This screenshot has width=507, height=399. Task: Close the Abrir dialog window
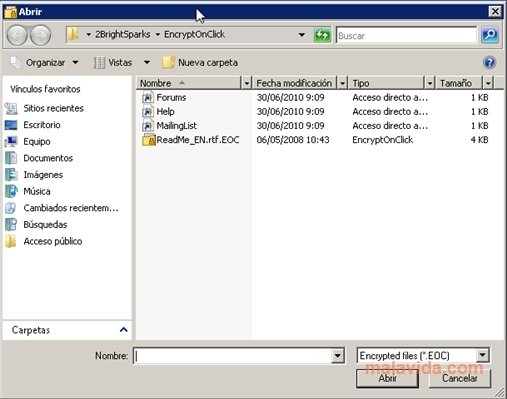[495, 12]
